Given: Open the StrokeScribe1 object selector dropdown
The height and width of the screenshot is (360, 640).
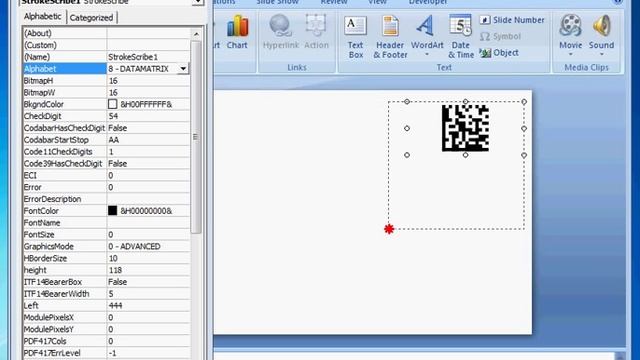Looking at the screenshot, I should (x=198, y=2).
